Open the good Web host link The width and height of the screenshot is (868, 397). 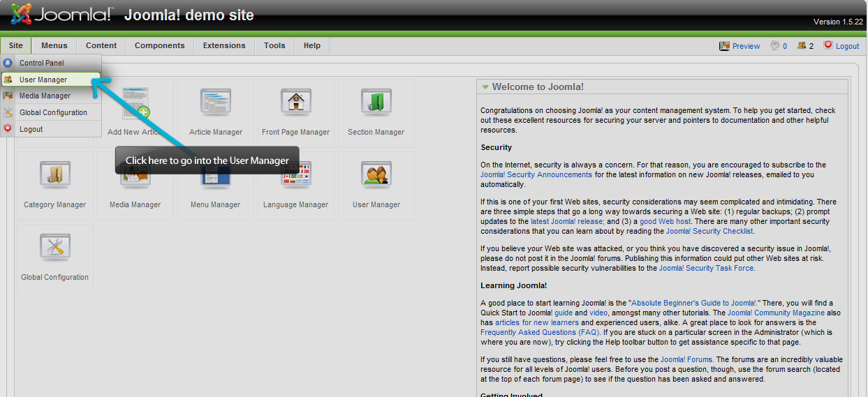664,221
